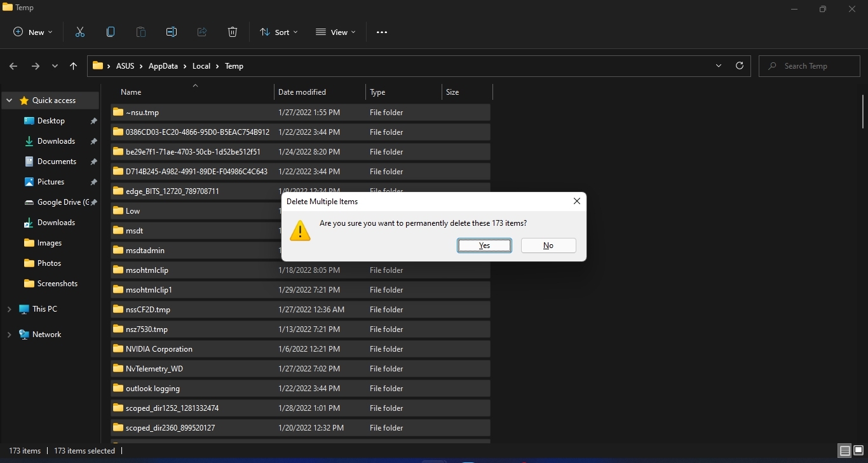
Task: Go back with the left arrow
Action: pos(13,66)
